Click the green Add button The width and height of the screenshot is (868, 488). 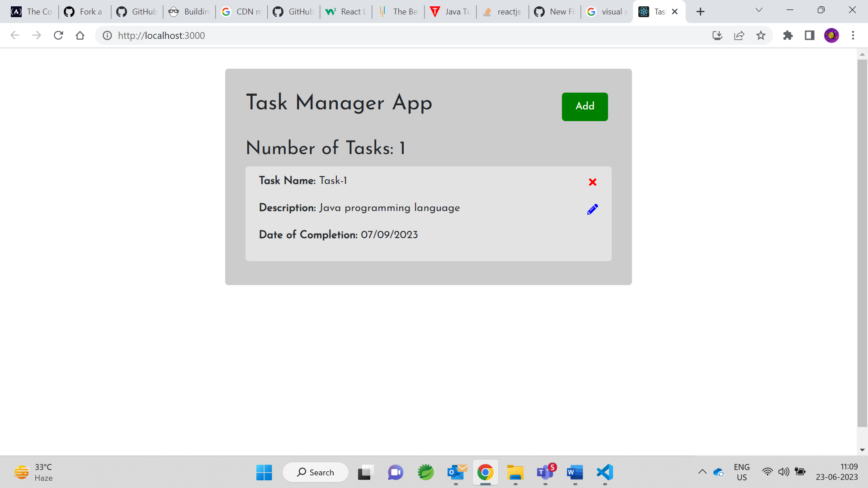coord(585,107)
